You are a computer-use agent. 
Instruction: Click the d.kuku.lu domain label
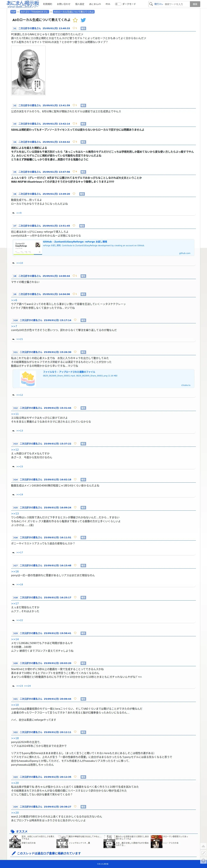pyautogui.click(x=186, y=385)
